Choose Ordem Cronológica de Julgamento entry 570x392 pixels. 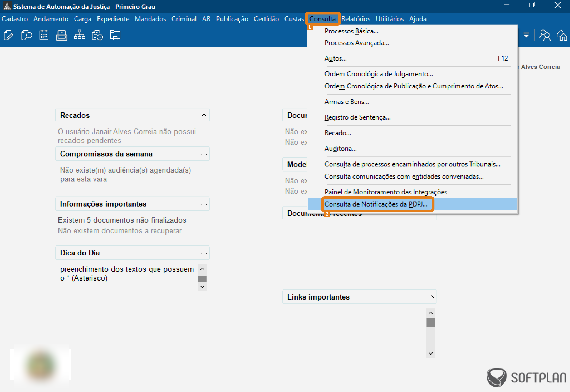tap(412, 74)
